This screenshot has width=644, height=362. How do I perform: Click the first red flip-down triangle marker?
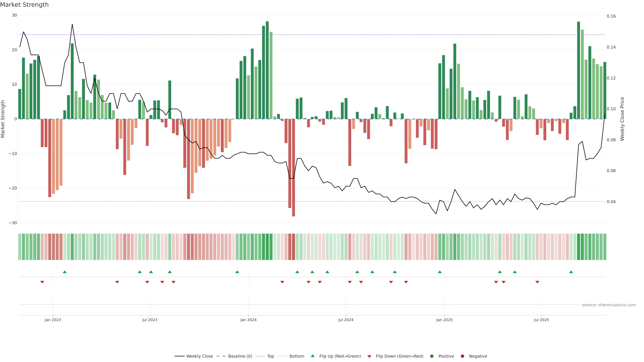(x=42, y=282)
